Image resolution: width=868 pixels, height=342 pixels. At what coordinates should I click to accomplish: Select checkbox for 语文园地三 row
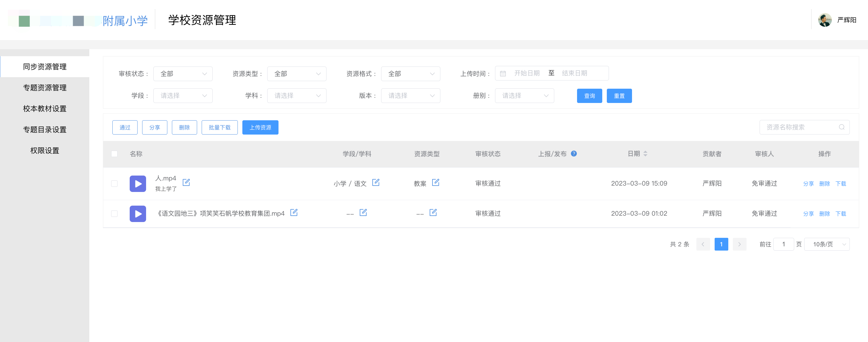(114, 214)
